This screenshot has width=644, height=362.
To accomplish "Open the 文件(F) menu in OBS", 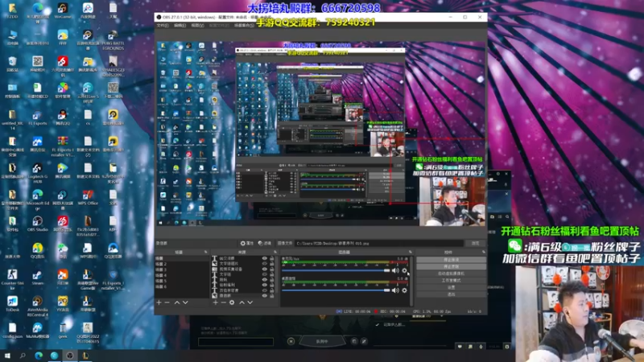I will [x=163, y=26].
